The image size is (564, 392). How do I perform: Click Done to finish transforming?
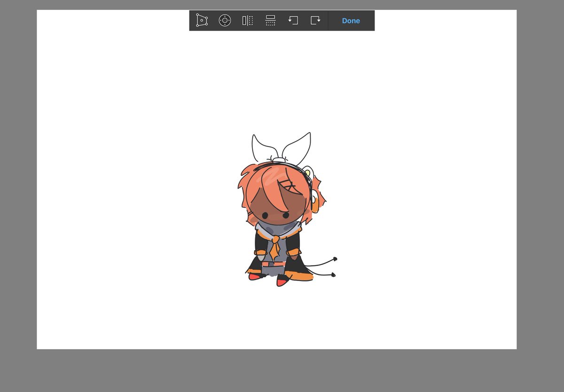point(351,21)
